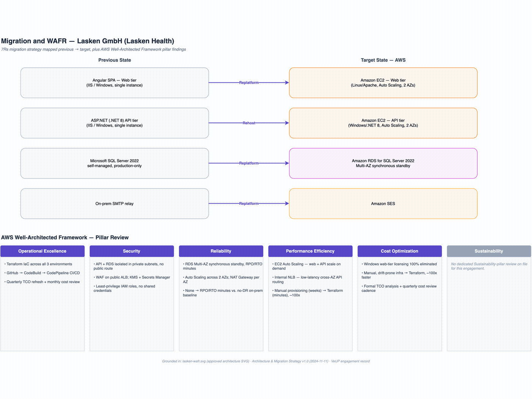Click 'No dedicated Sustainability-pillar review on file' note

[489, 266]
